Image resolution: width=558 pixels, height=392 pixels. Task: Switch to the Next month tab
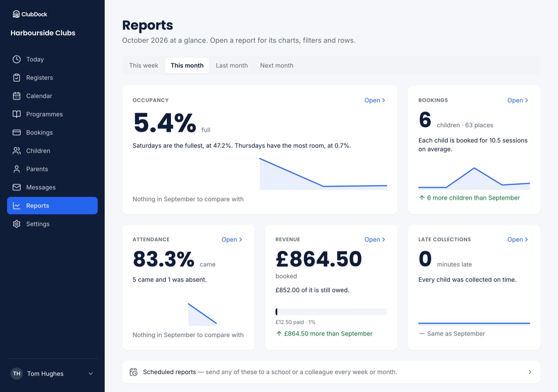click(277, 65)
